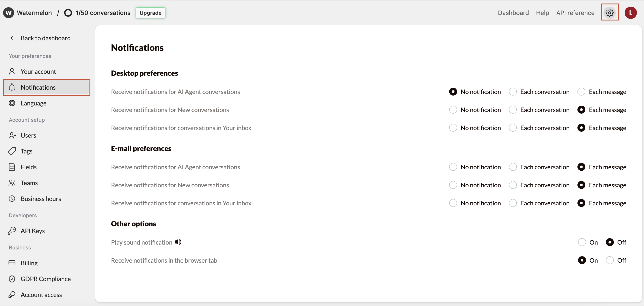Select No notification for New conversations desktop alerts
The height and width of the screenshot is (306, 644).
coord(453,110)
